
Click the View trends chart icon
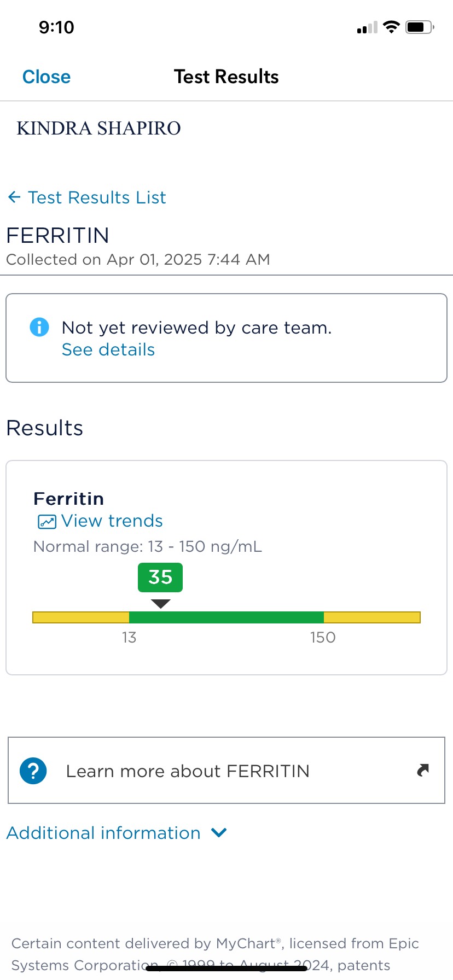click(x=47, y=522)
